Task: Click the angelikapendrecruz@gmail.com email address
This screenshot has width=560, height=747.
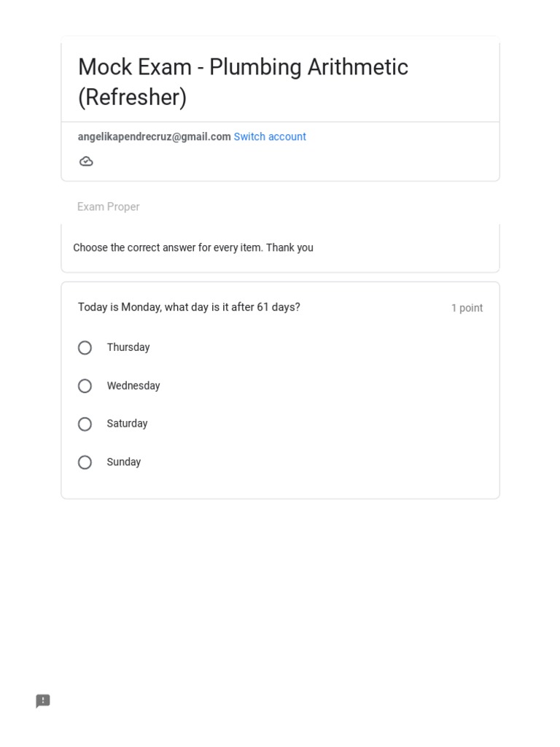Action: tap(155, 136)
